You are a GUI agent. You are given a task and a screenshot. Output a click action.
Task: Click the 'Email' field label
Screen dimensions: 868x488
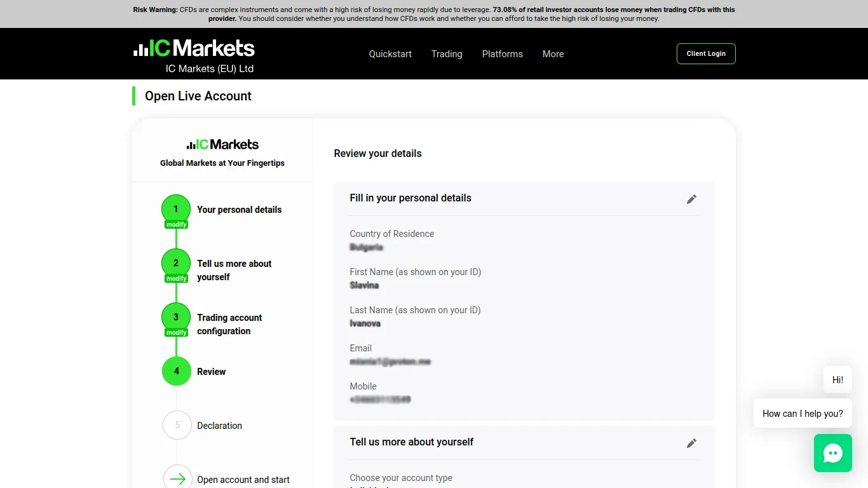point(360,348)
